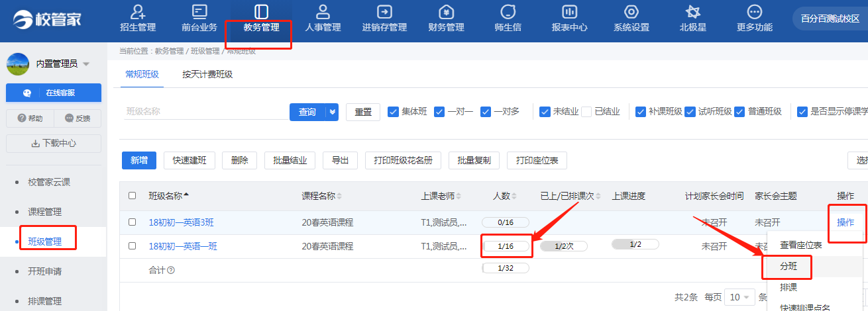This screenshot has width=868, height=311.
Task: Sort table by 上课老师 column
Action: (x=441, y=196)
